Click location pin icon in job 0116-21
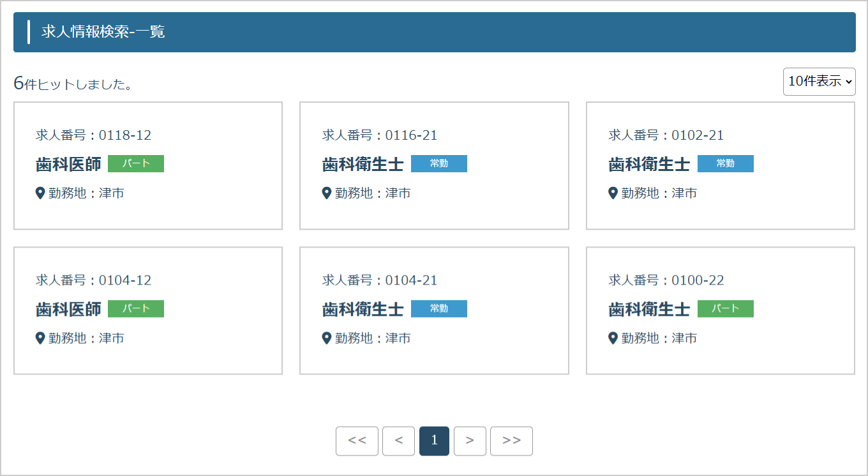Image resolution: width=868 pixels, height=476 pixels. coord(327,193)
